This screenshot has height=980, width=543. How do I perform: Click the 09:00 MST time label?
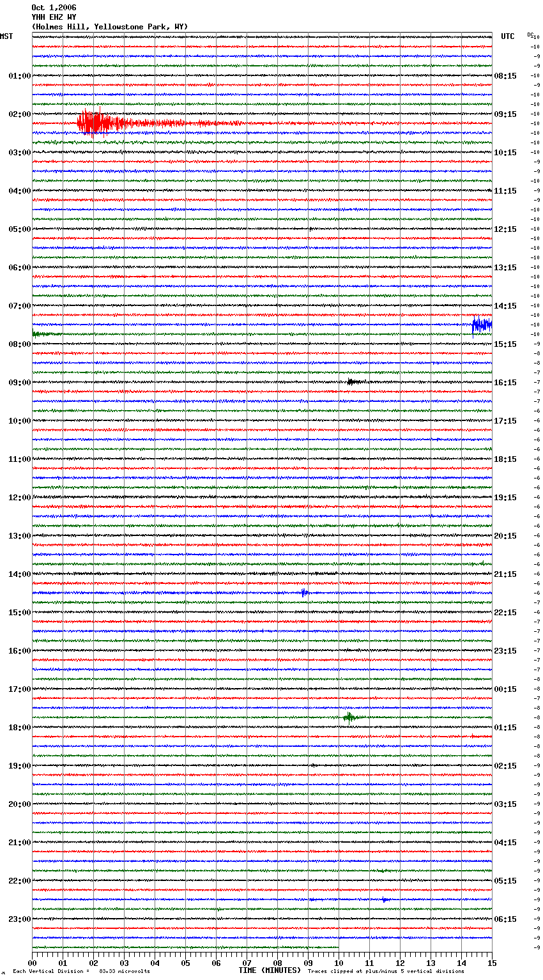coord(20,383)
